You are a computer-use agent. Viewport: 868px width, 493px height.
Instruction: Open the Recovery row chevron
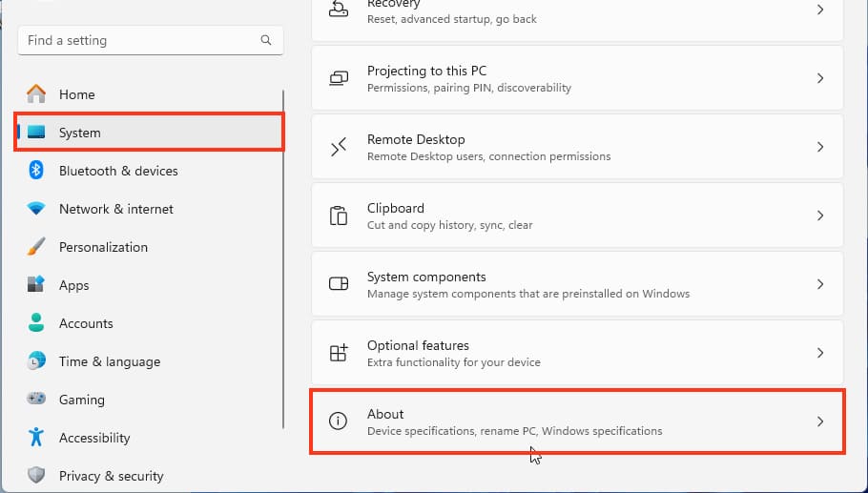click(x=819, y=10)
